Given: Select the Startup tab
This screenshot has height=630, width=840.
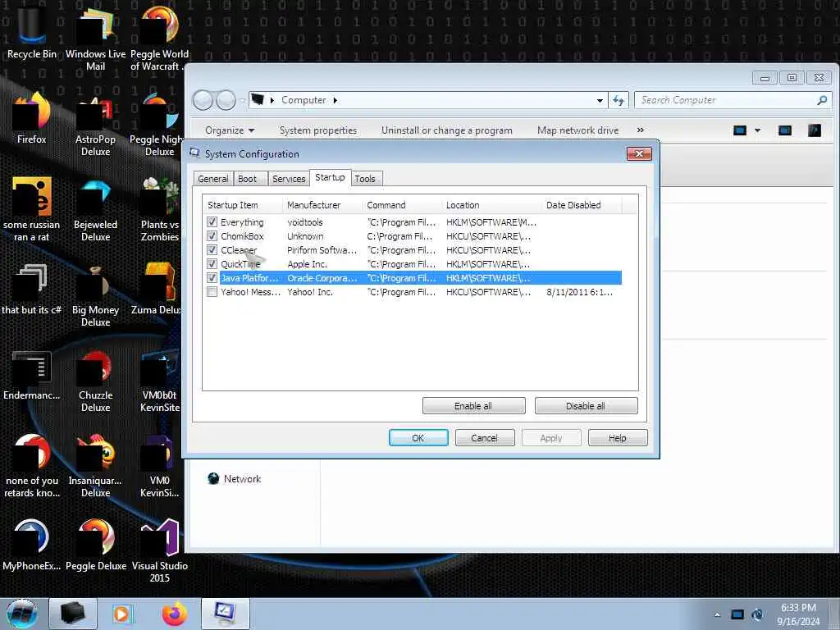Looking at the screenshot, I should click(x=330, y=177).
